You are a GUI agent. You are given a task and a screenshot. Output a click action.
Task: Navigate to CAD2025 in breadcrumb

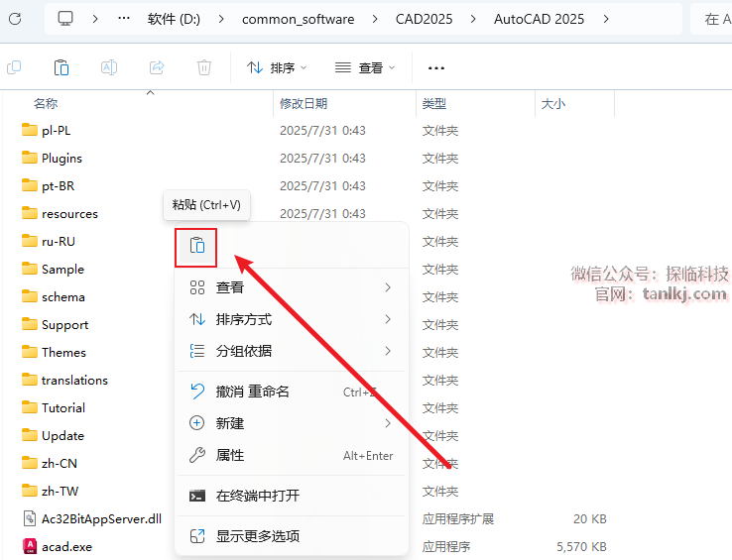[424, 19]
